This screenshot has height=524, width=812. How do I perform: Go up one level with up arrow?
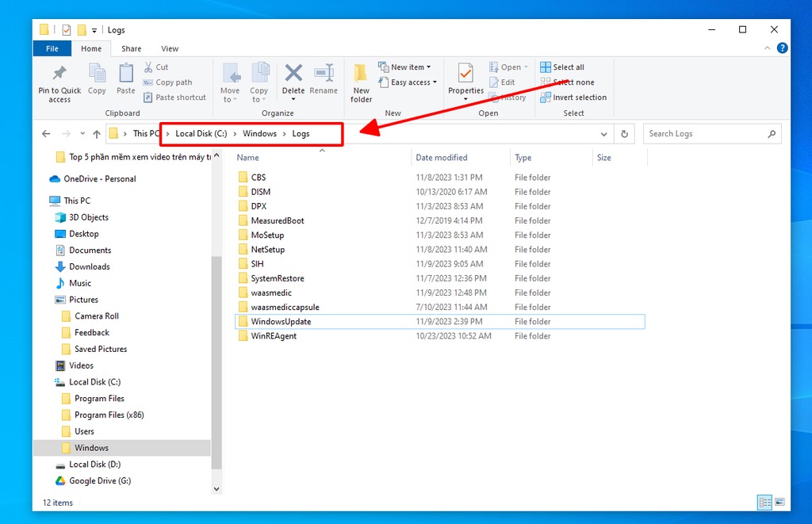[x=96, y=134]
